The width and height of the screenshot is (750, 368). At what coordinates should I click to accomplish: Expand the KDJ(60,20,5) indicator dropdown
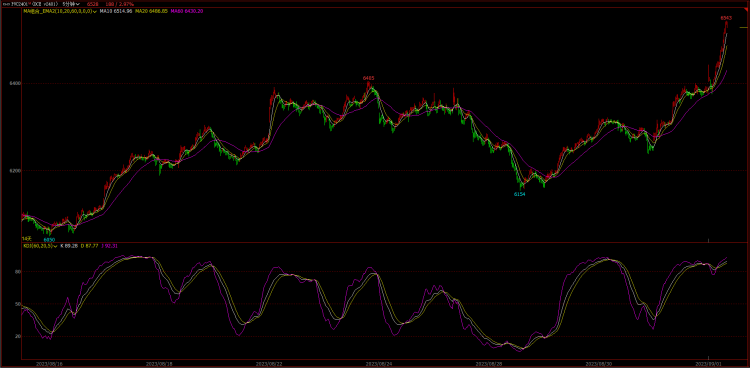point(55,246)
